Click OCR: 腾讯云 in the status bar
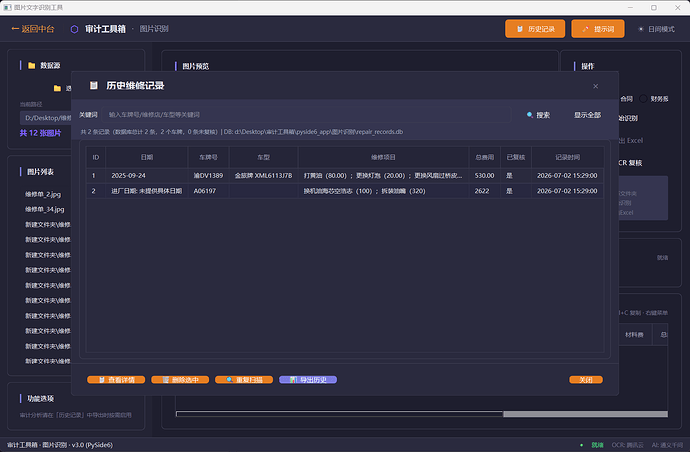The height and width of the screenshot is (452, 690). point(627,445)
